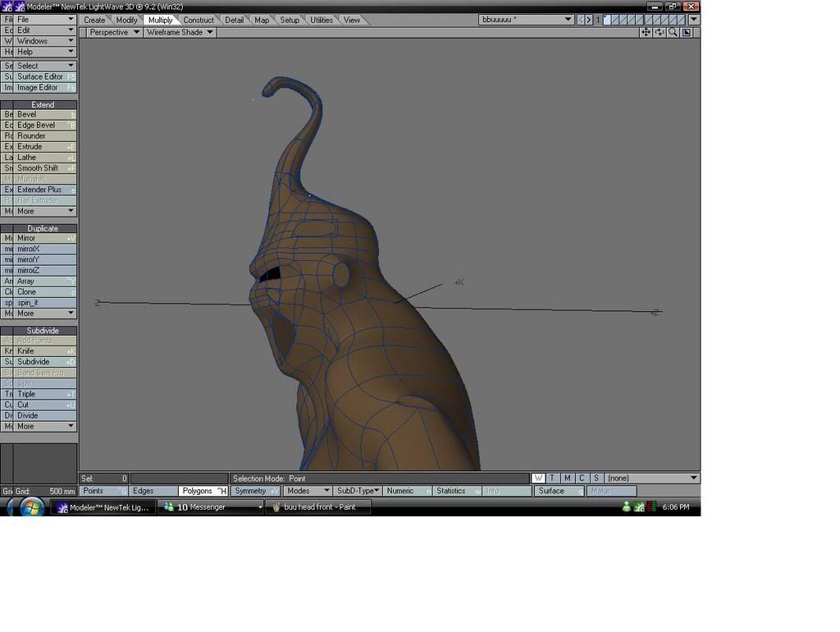The image size is (840, 632).
Task: Switch to the Utilities tab
Action: click(322, 20)
